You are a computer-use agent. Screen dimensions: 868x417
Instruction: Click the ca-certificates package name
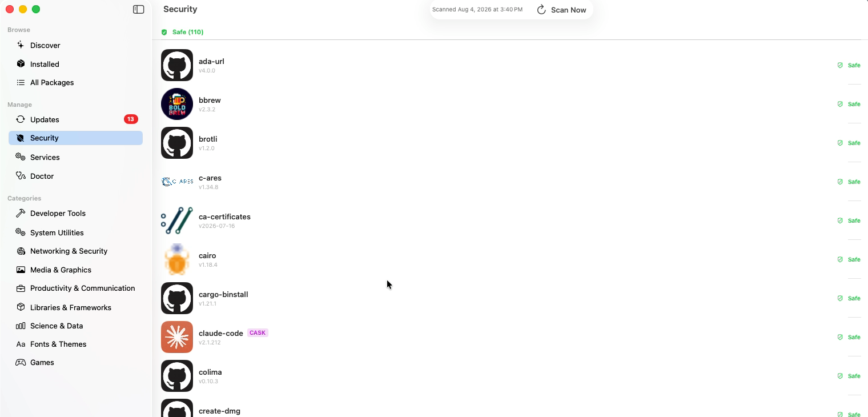224,216
